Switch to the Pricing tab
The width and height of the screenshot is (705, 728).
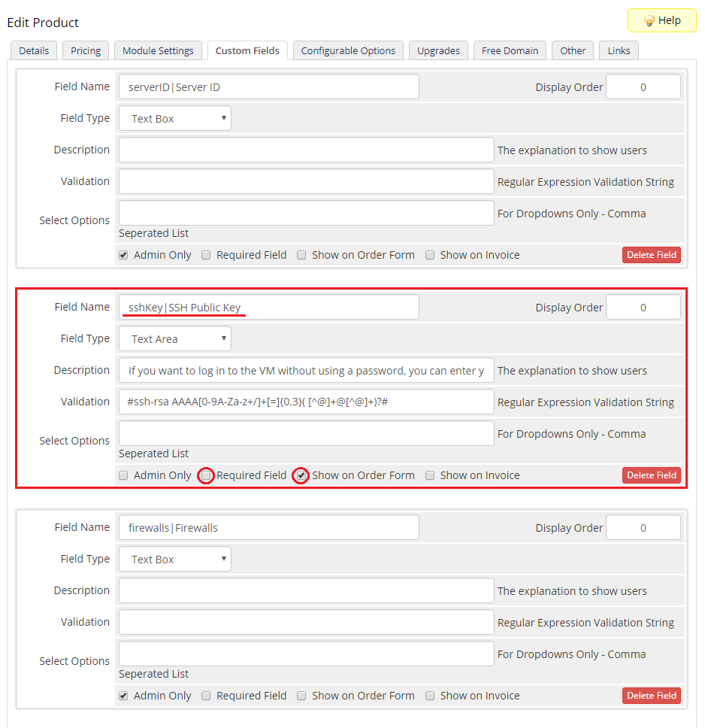(86, 50)
